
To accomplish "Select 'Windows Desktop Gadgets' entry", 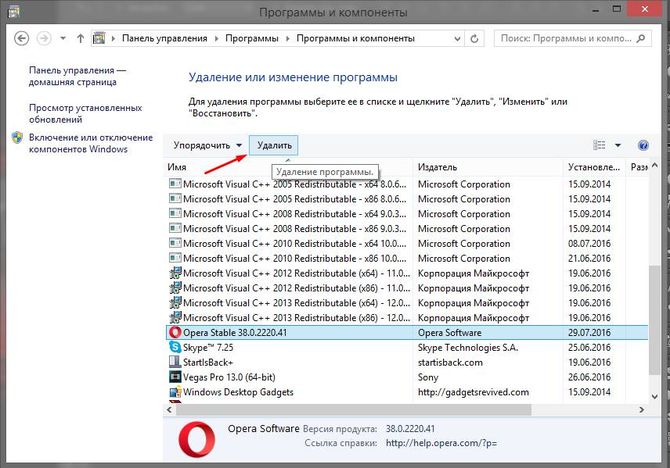I will coord(407,392).
